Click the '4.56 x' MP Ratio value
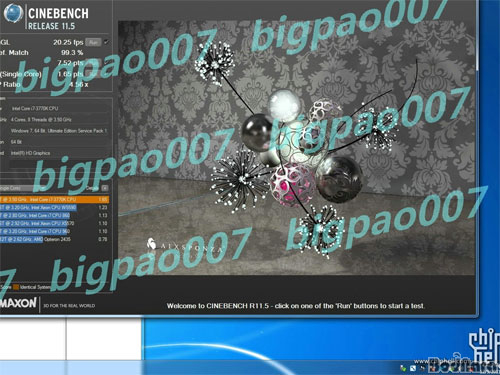Screen dimensions: 500x375 point(79,85)
